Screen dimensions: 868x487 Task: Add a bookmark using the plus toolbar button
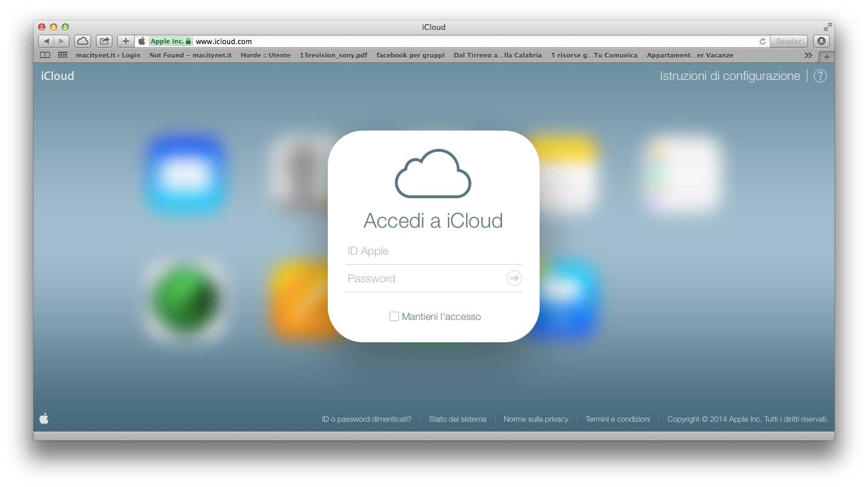click(x=125, y=41)
